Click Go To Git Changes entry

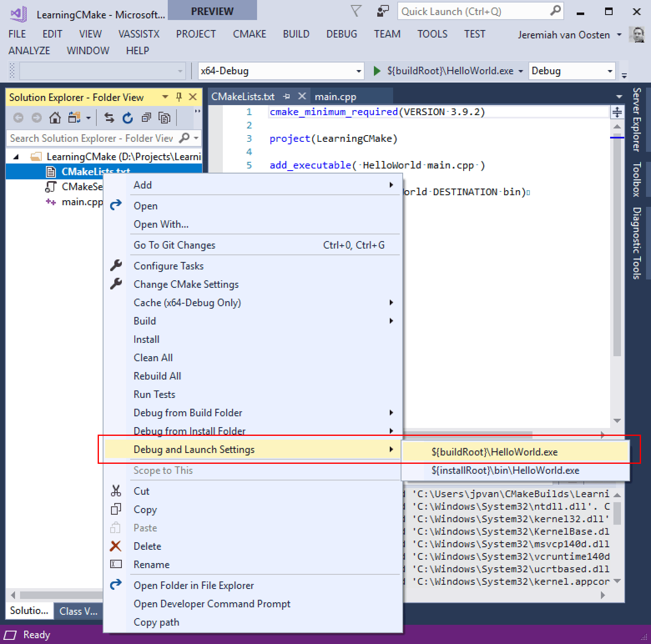[x=252, y=245]
